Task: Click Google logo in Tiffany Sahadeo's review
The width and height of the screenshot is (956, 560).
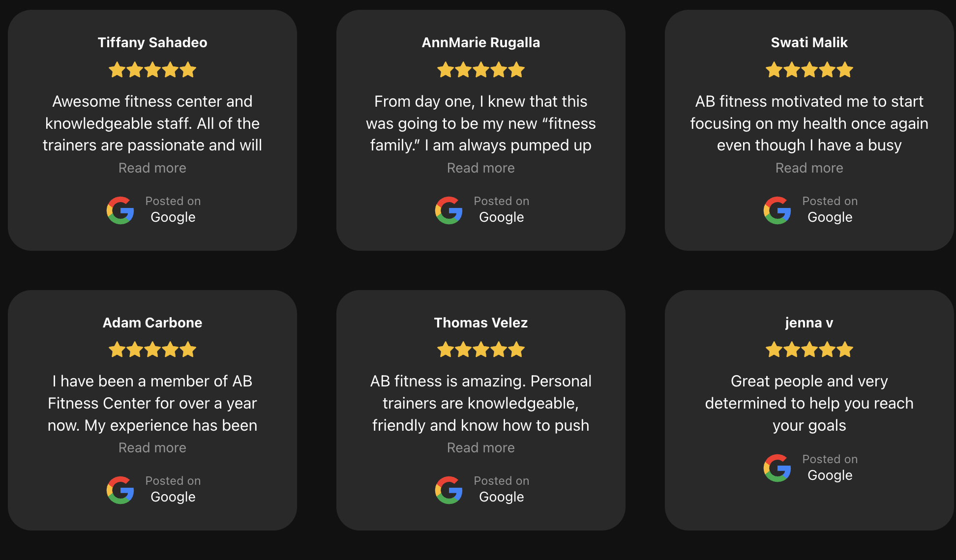Action: [x=120, y=210]
